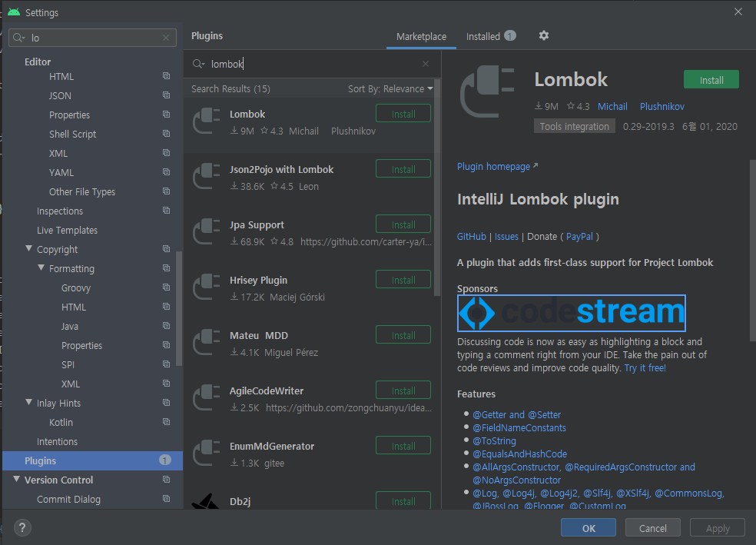The height and width of the screenshot is (545, 756).
Task: Click the plugin search magnifier icon
Action: (198, 64)
